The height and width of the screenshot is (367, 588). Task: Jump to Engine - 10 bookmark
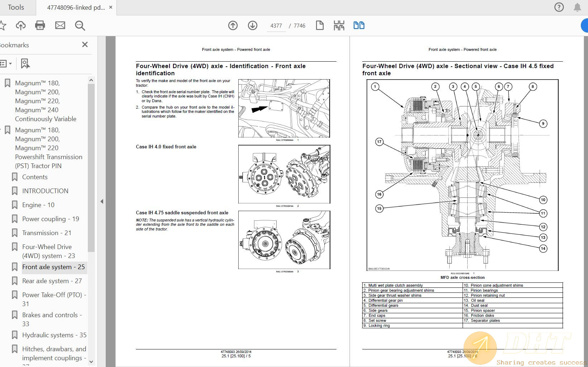38,205
